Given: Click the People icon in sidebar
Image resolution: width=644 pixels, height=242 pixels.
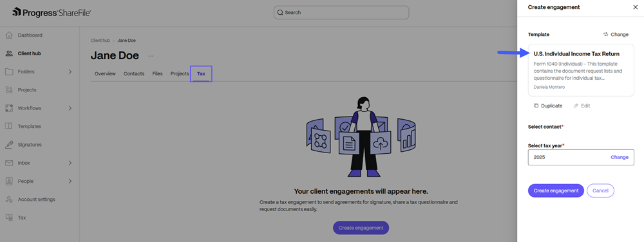Looking at the screenshot, I should pos(9,181).
